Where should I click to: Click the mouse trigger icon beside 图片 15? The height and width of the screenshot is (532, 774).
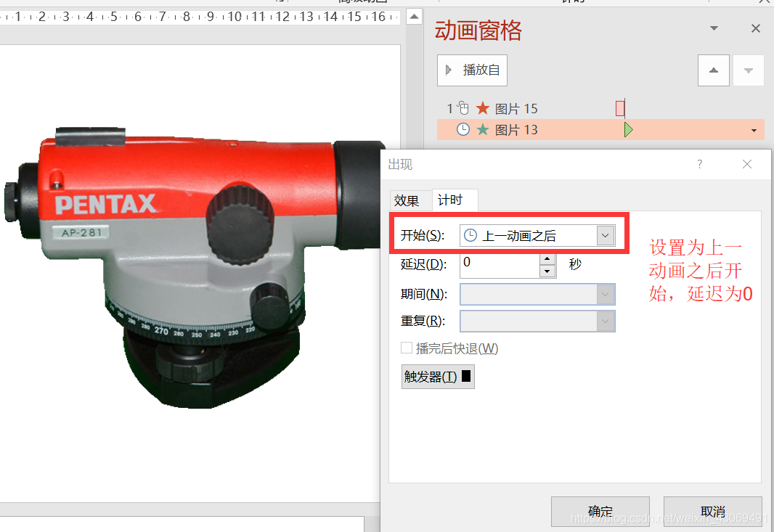pos(463,107)
